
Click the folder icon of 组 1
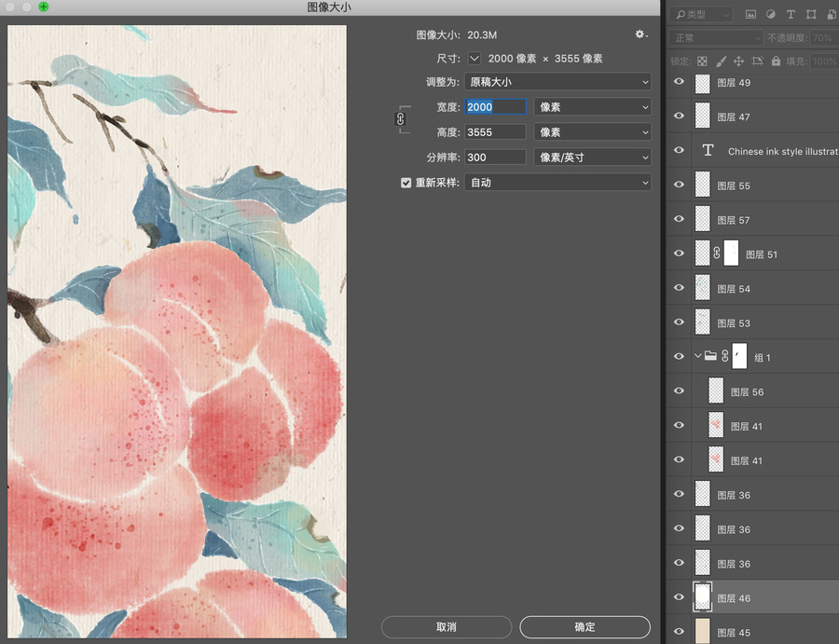pos(710,356)
